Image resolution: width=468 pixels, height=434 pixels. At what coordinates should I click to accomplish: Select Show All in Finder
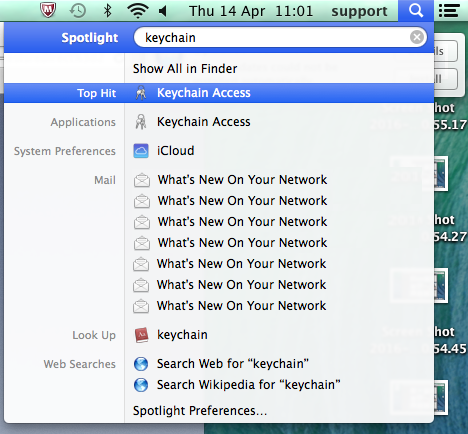(x=185, y=69)
